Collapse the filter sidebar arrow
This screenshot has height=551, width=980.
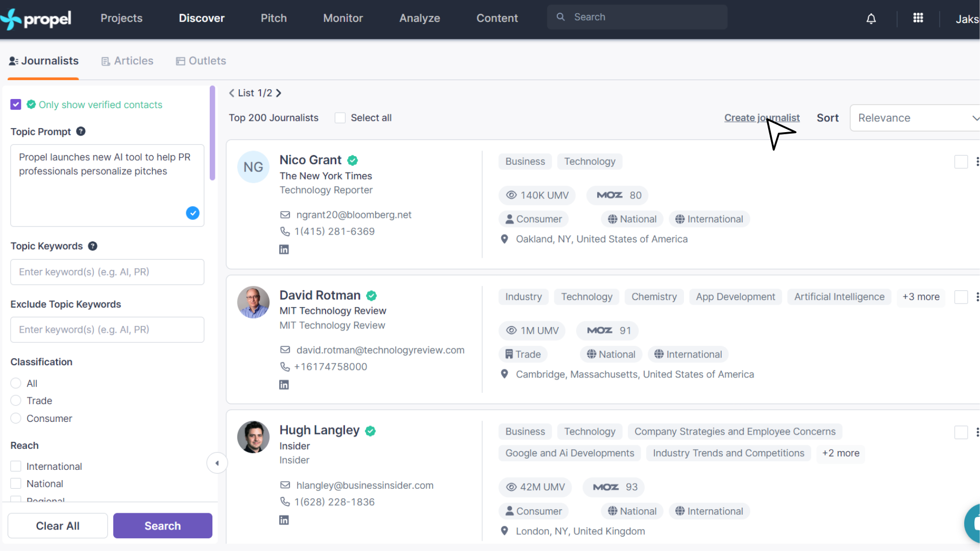[217, 463]
